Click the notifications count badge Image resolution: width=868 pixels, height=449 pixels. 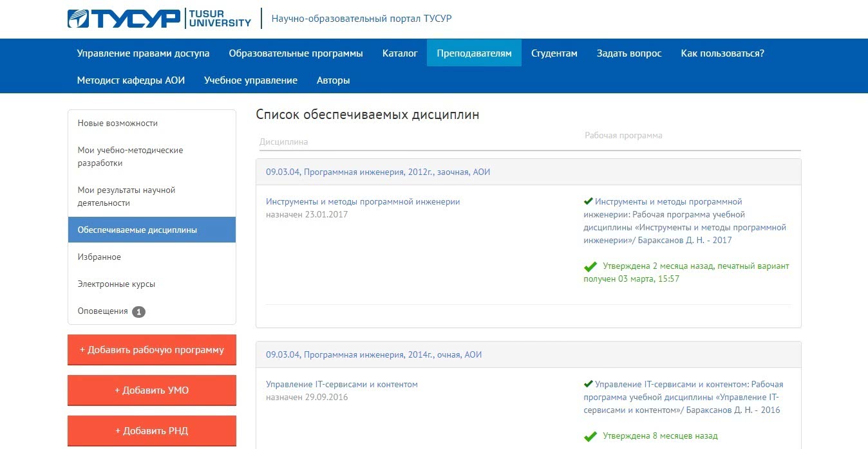pos(138,312)
